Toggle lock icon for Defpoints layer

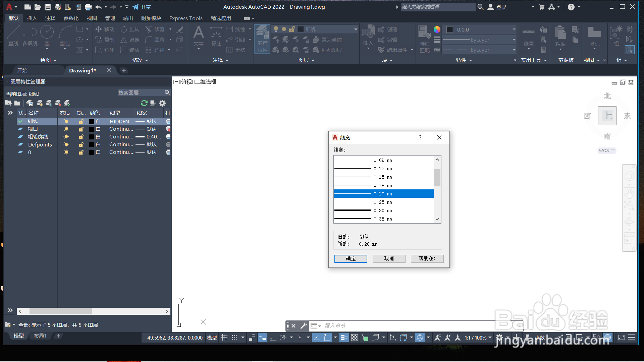tap(81, 144)
